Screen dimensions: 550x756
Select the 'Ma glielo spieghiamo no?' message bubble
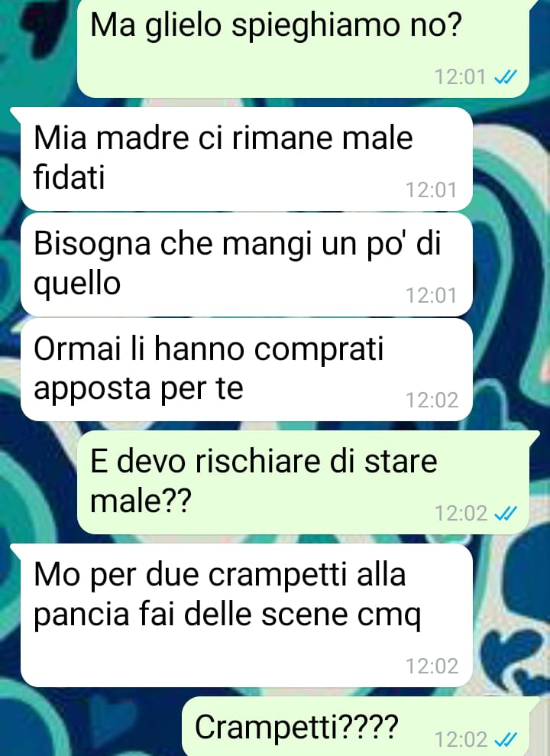click(303, 48)
